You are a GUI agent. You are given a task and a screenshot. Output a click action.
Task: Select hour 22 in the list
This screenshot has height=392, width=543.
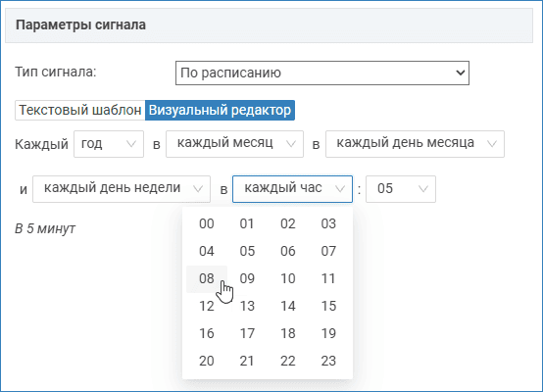288,362
